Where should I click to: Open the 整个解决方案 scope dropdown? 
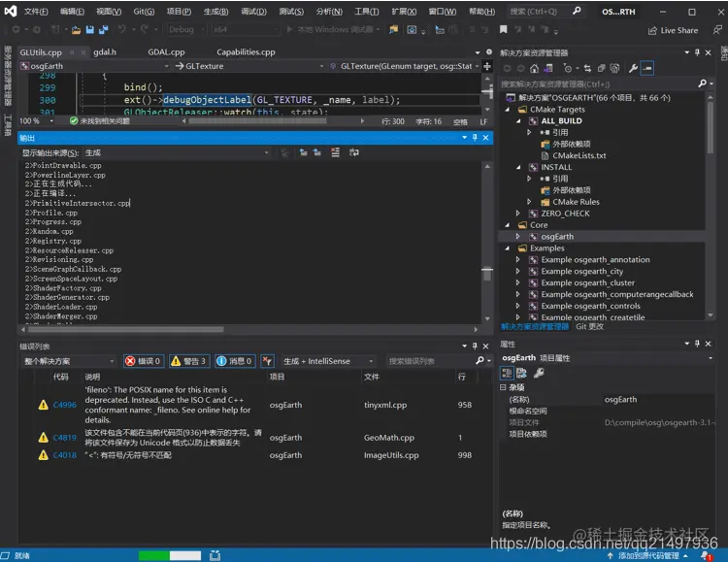[69, 361]
